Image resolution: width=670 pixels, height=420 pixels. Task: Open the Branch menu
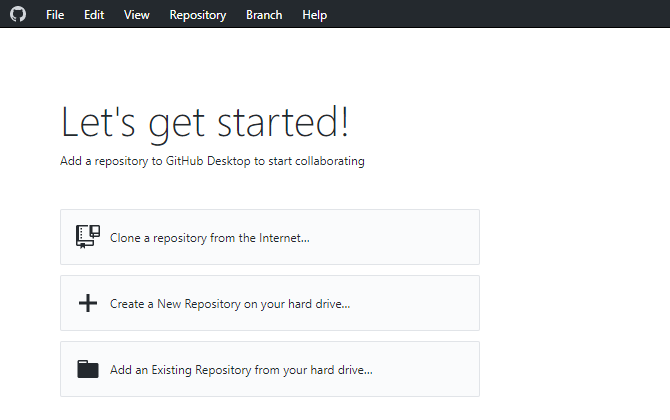(x=264, y=15)
